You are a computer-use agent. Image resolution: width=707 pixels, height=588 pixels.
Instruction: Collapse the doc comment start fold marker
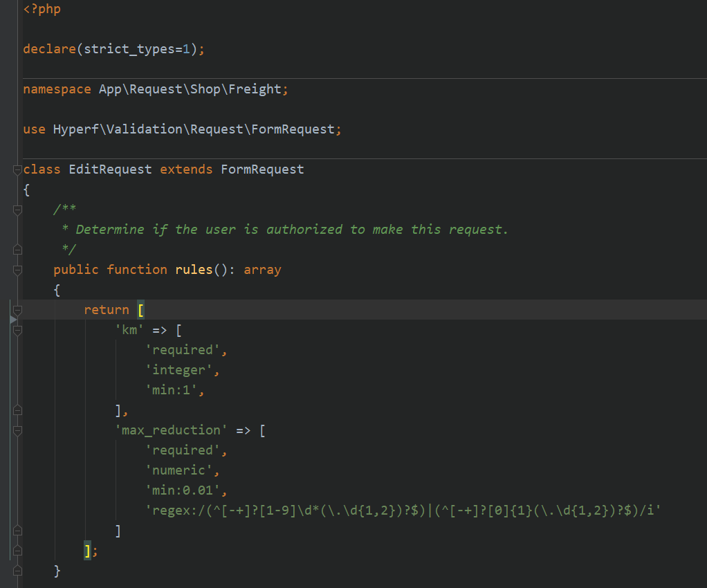(x=17, y=210)
